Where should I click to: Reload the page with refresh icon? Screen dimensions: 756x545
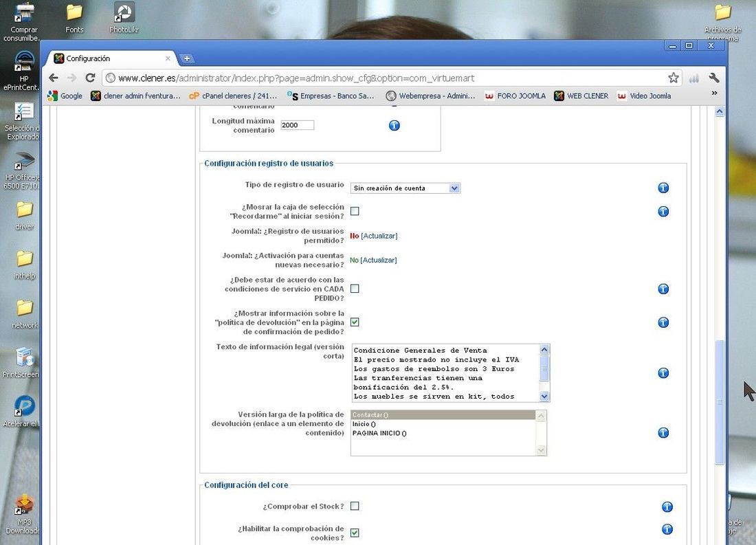90,78
